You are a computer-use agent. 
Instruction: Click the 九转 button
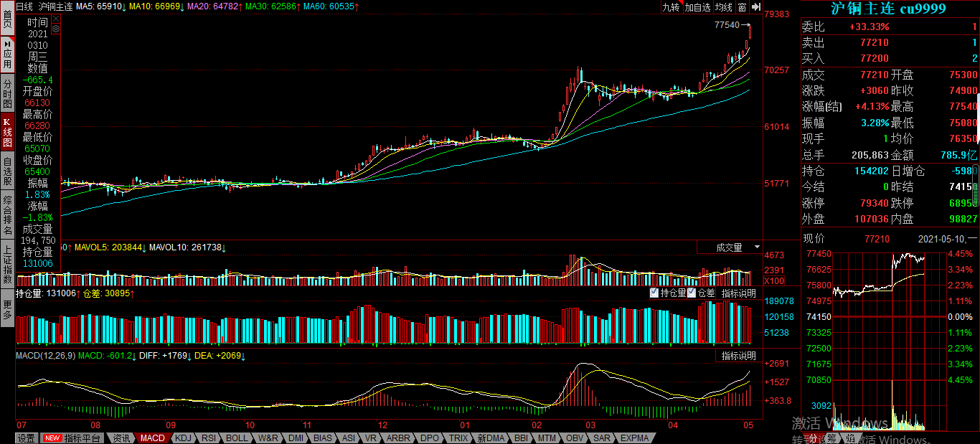click(671, 7)
